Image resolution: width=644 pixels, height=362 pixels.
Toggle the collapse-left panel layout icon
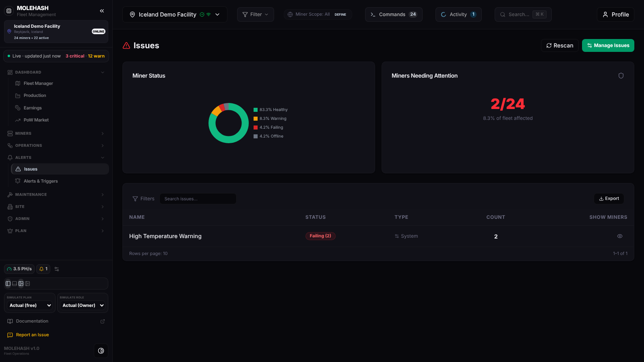[27, 284]
